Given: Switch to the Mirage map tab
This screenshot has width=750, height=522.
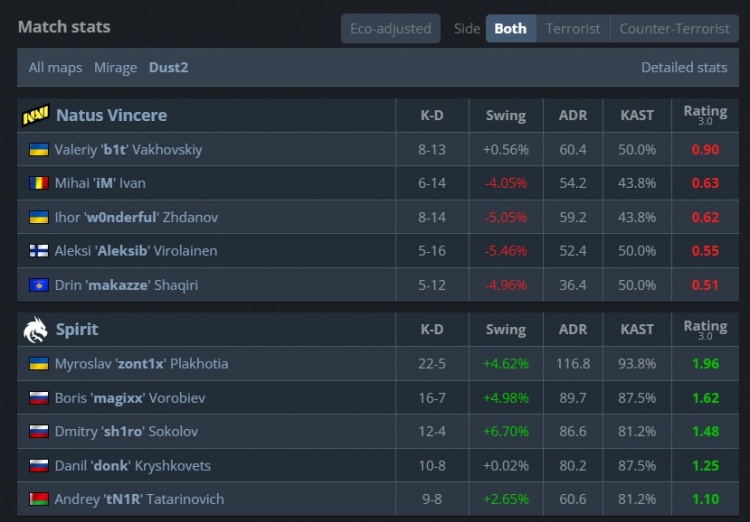Looking at the screenshot, I should pyautogui.click(x=115, y=67).
